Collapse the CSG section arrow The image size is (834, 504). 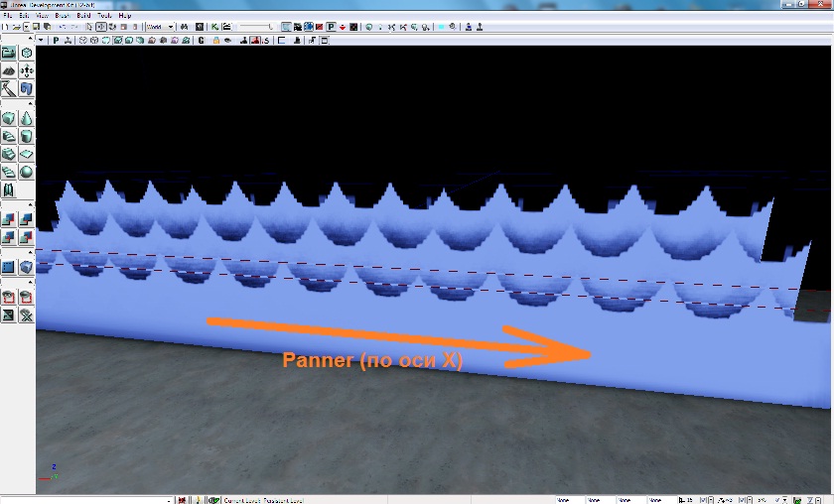point(31,204)
